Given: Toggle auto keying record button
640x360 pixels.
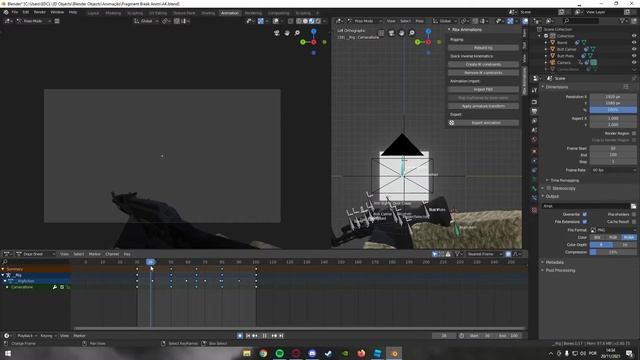Looking at the screenshot, I should [240, 336].
